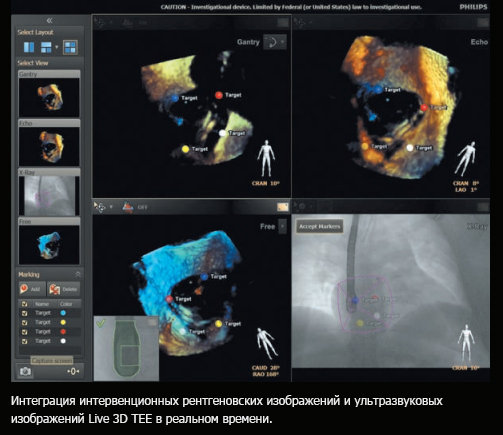Screen dimensions: 503x435
Task: Click the Add marker button
Action: tap(32, 289)
